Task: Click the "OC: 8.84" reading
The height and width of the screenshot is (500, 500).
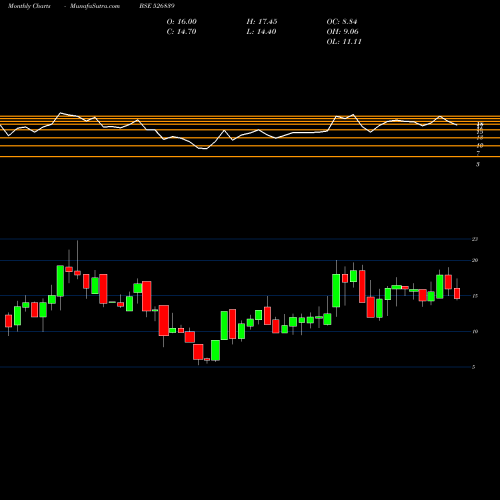Action: pos(342,22)
